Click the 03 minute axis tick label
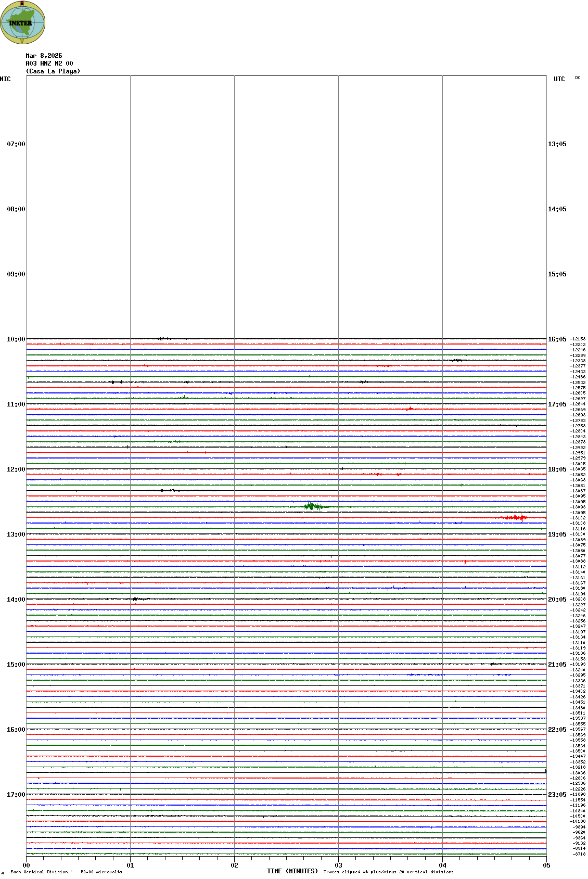The height and width of the screenshot is (879, 588). tap(338, 865)
